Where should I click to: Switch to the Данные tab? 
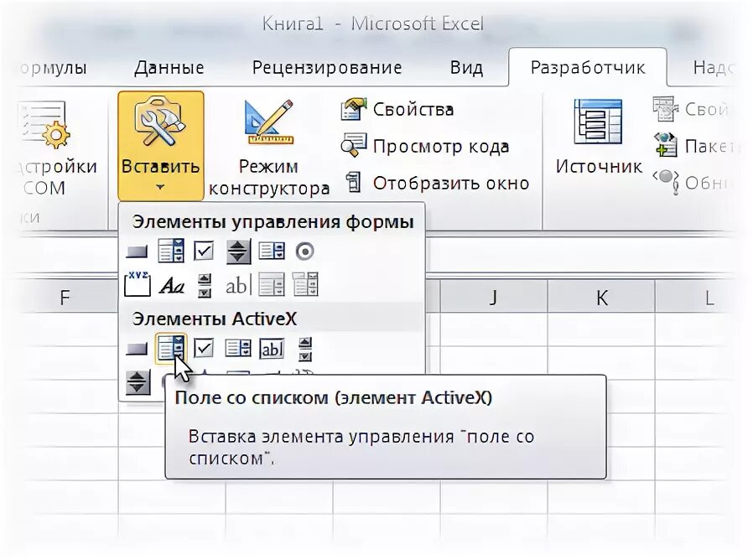tap(169, 68)
